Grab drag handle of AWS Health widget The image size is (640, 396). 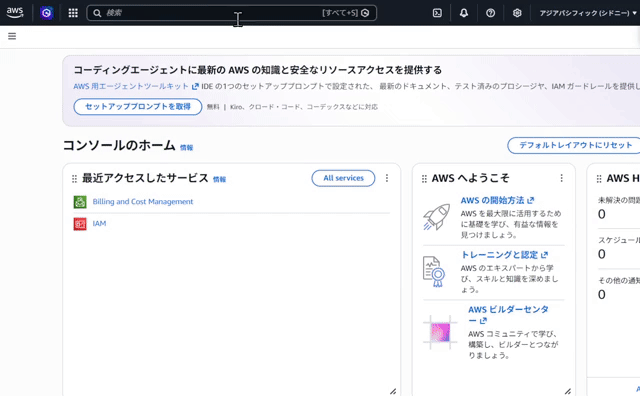pyautogui.click(x=599, y=179)
